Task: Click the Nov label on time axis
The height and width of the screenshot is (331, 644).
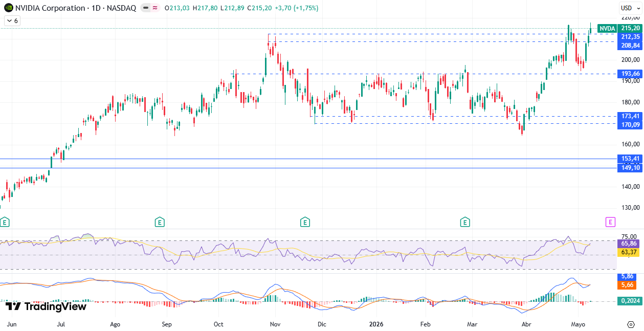Action: [275, 324]
